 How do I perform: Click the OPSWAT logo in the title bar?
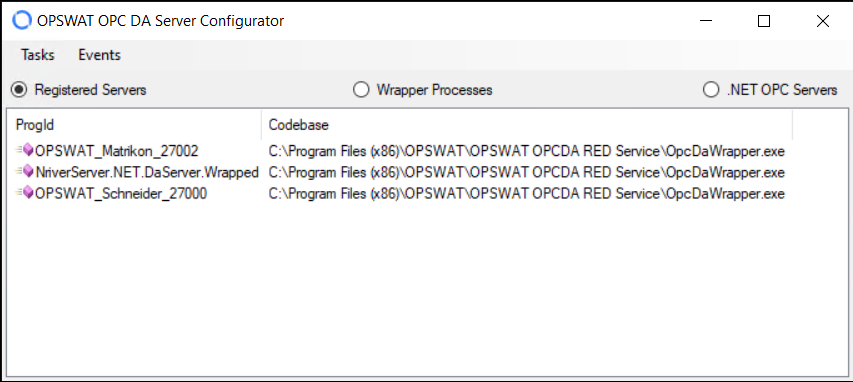pyautogui.click(x=22, y=21)
